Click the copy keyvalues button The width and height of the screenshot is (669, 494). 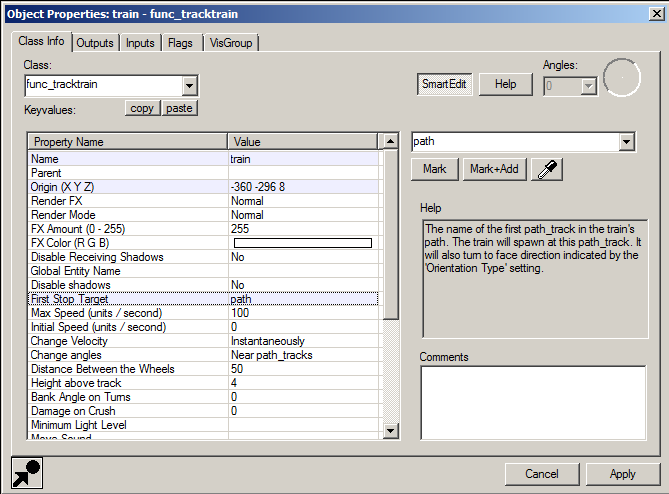(x=143, y=108)
